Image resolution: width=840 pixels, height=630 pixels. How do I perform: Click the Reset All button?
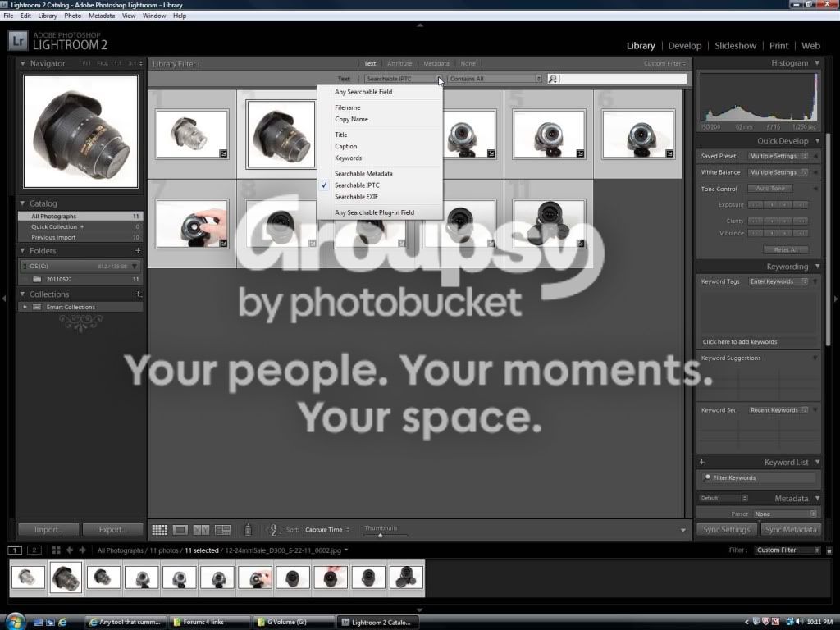(x=786, y=249)
